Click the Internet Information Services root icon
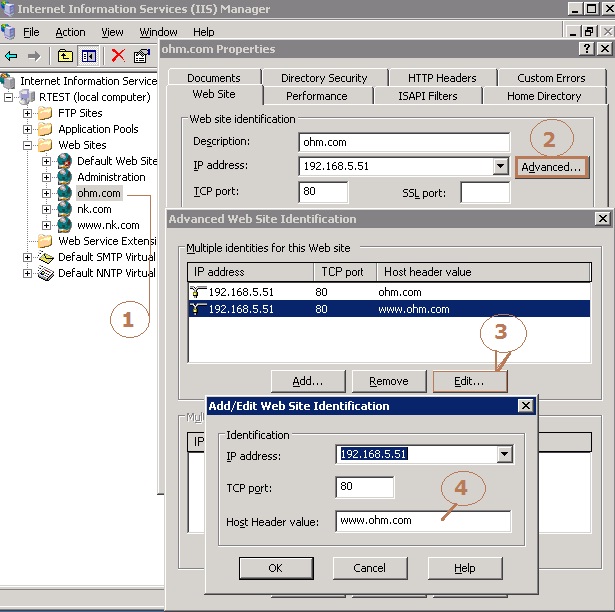This screenshot has height=612, width=615. (8, 81)
